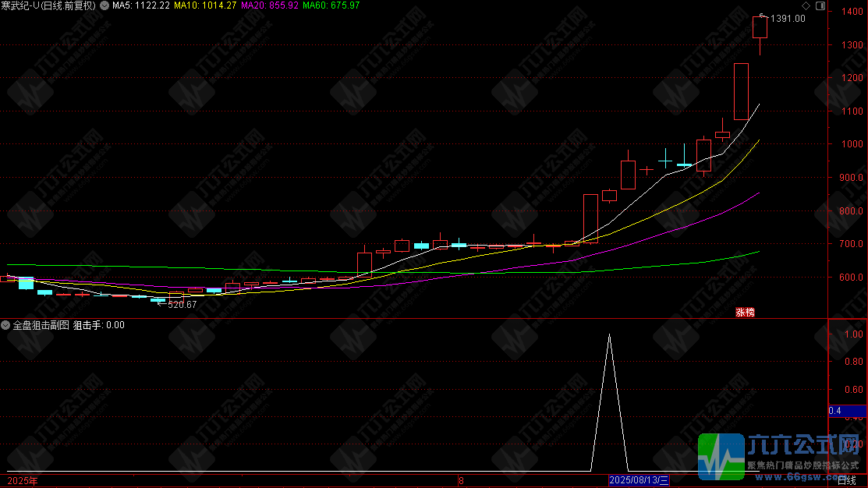Toggle the side panel icon at top-right
The image size is (868, 488).
(820, 5)
